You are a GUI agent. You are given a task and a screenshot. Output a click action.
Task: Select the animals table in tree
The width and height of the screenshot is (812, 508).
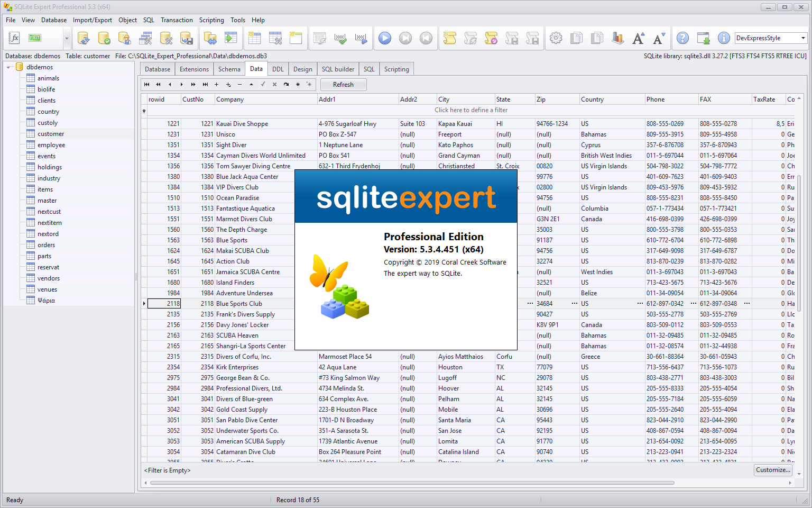48,78
